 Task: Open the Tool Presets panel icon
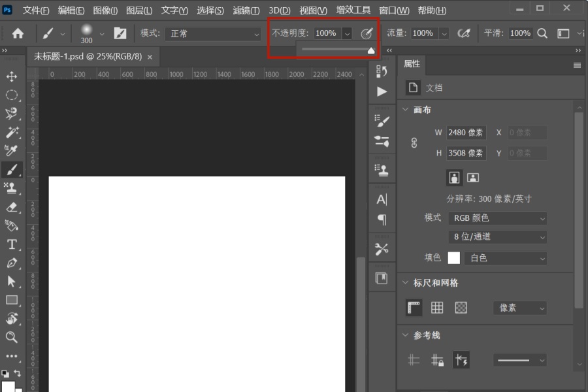click(x=382, y=249)
